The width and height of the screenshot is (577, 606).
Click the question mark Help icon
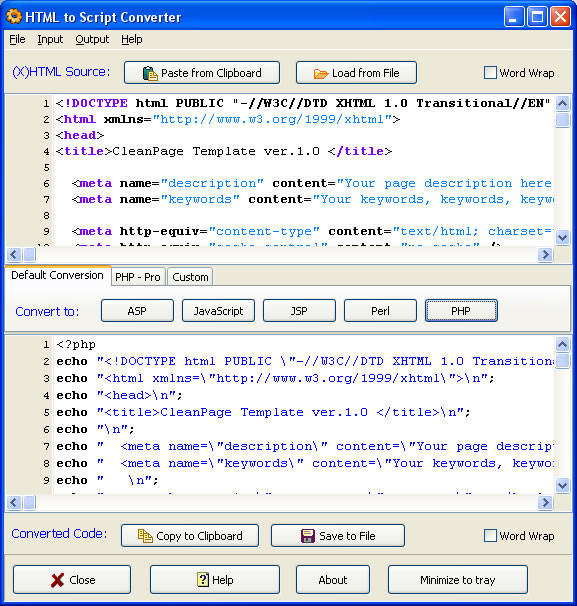(203, 580)
